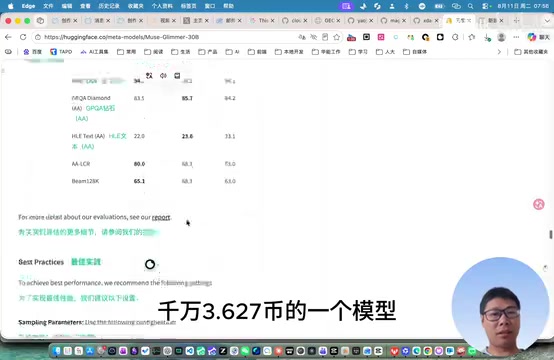Image resolution: width=554 pixels, height=360 pixels.
Task: Select the bold 65.1 Beam128K score
Action: pos(139,181)
